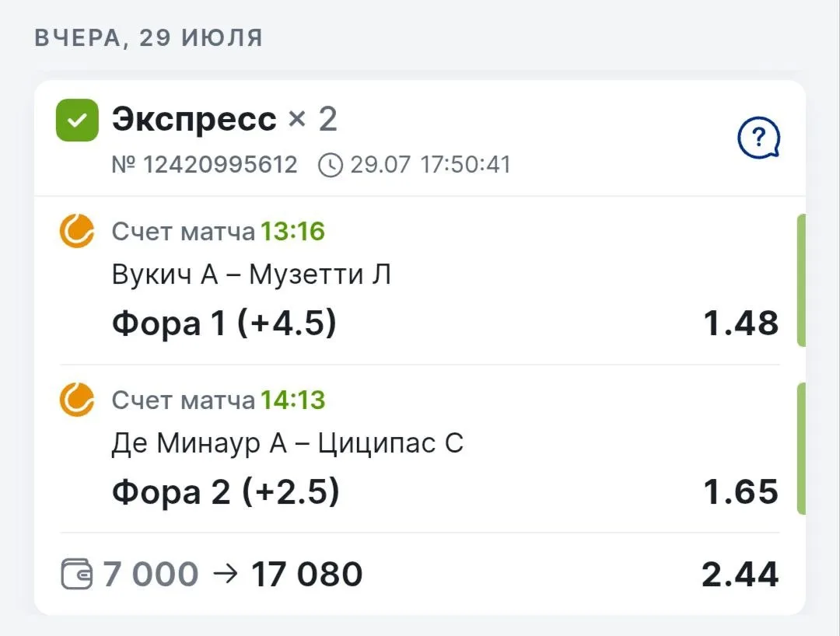Screen dimensions: 840x636
Task: Click match score 14:13
Action: [293, 400]
